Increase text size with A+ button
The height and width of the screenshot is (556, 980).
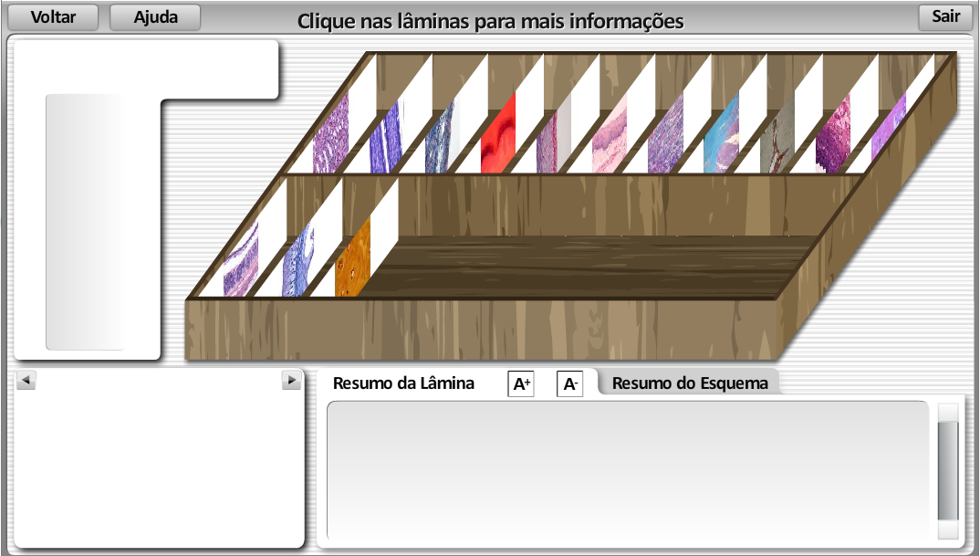tap(521, 384)
